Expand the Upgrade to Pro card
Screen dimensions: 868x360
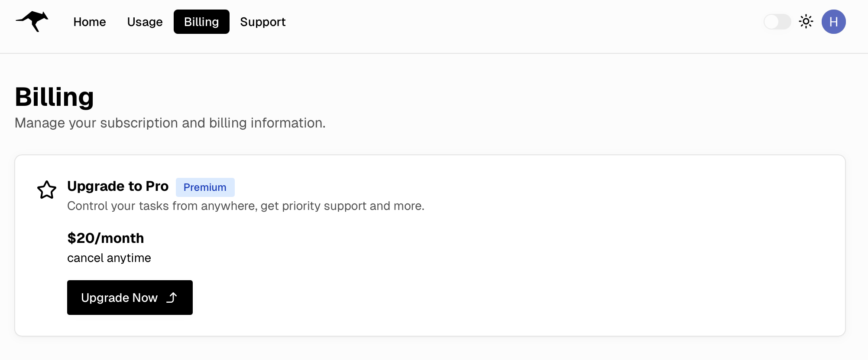point(118,186)
